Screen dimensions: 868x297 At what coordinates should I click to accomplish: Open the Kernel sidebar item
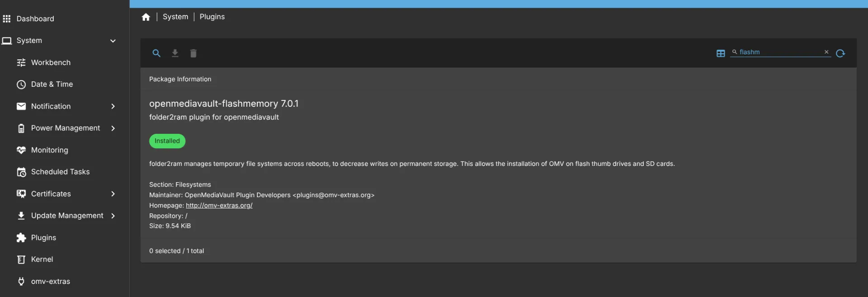point(42,259)
